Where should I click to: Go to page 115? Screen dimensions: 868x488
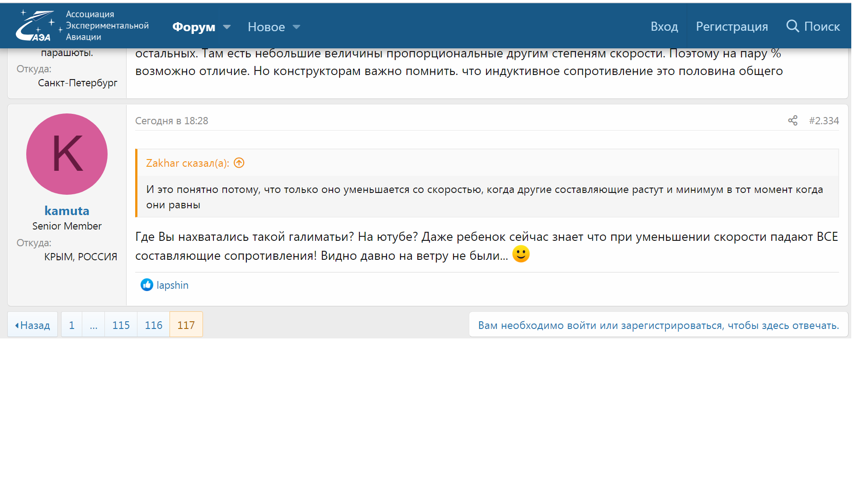click(x=121, y=325)
